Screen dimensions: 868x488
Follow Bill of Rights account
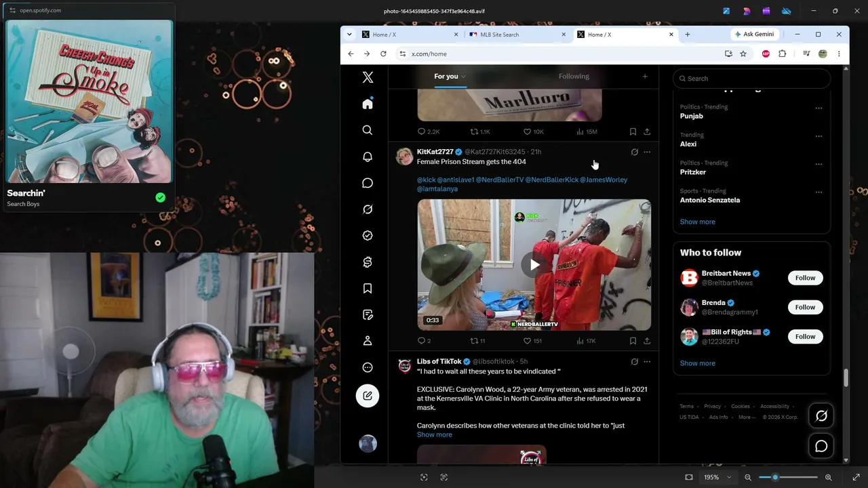(805, 336)
